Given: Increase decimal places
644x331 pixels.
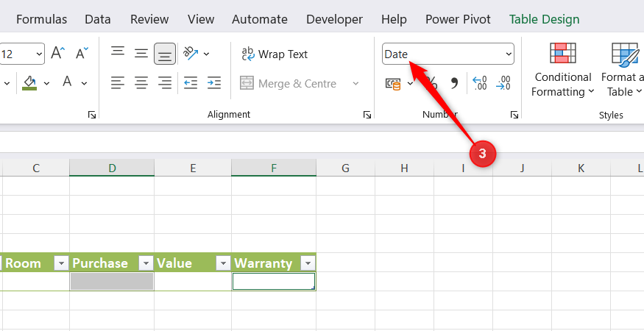Looking at the screenshot, I should 479,83.
